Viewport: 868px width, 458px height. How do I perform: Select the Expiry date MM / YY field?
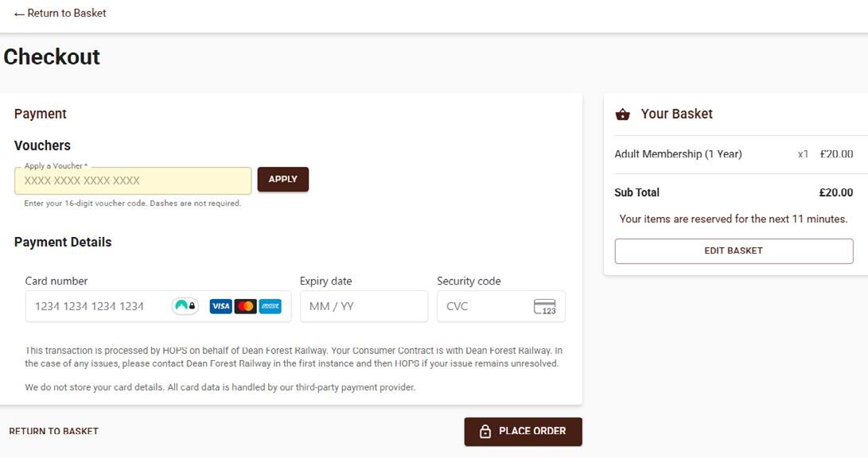(364, 306)
